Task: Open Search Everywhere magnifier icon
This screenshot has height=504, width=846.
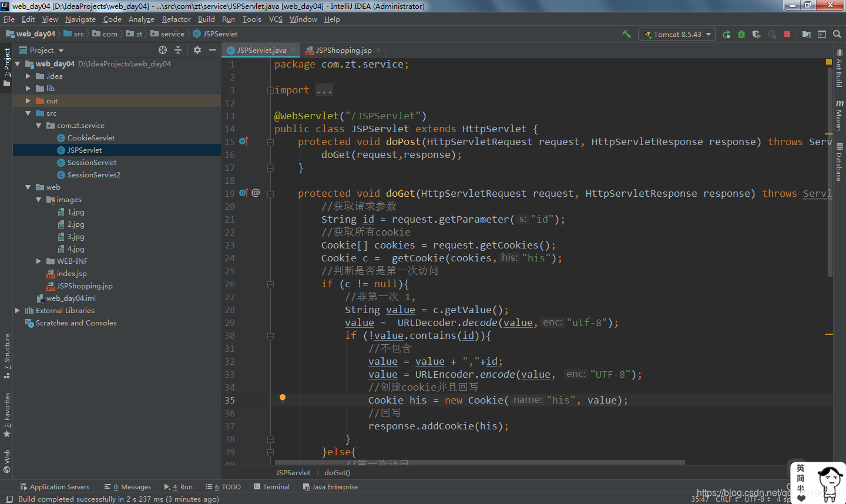Action: point(837,34)
